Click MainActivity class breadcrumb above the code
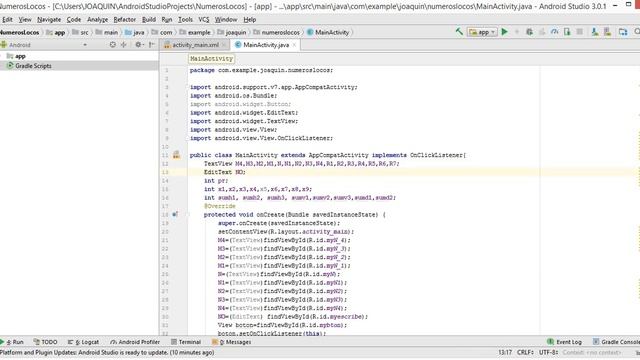 tap(211, 59)
